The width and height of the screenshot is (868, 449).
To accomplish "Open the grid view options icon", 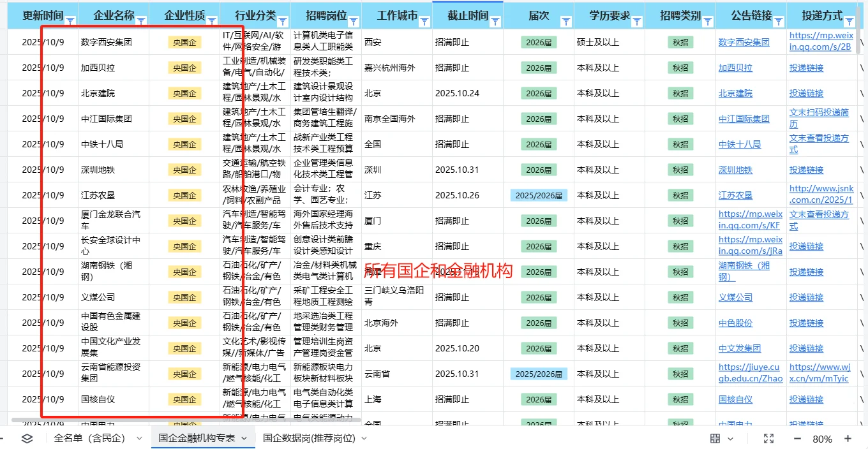I will click(715, 439).
